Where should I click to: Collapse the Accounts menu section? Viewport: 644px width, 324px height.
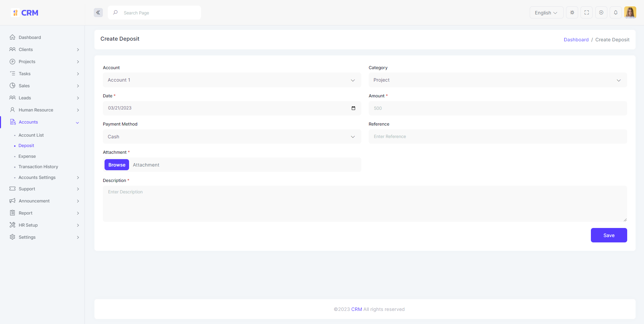tap(77, 123)
